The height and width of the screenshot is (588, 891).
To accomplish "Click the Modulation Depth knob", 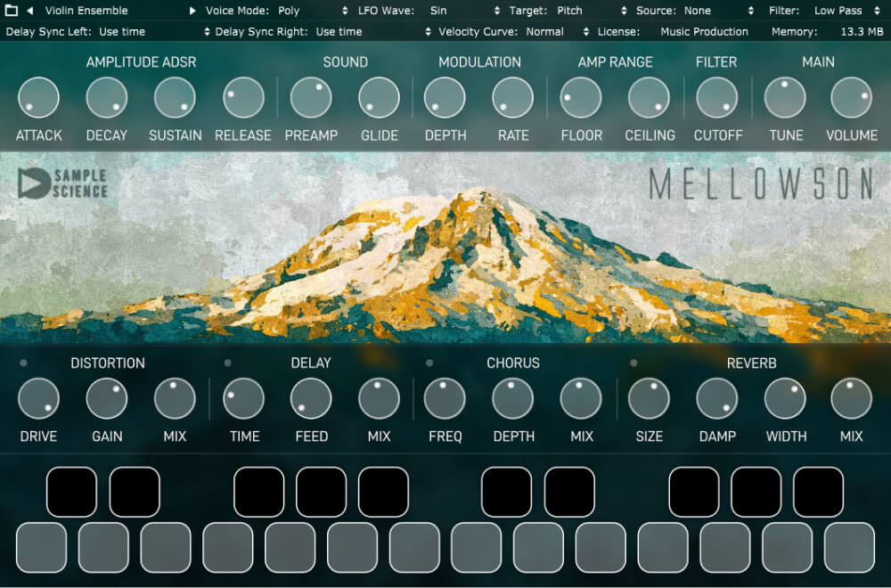I will 445,98.
